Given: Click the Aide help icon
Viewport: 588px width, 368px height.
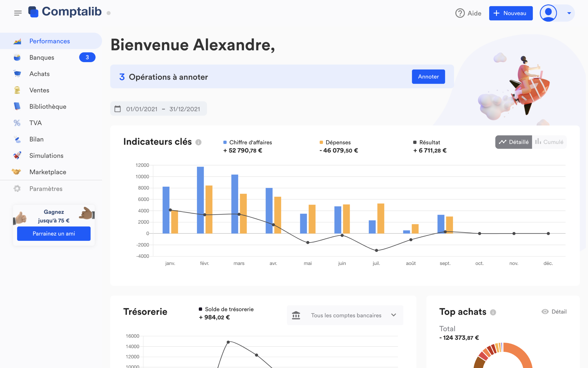Looking at the screenshot, I should [460, 13].
